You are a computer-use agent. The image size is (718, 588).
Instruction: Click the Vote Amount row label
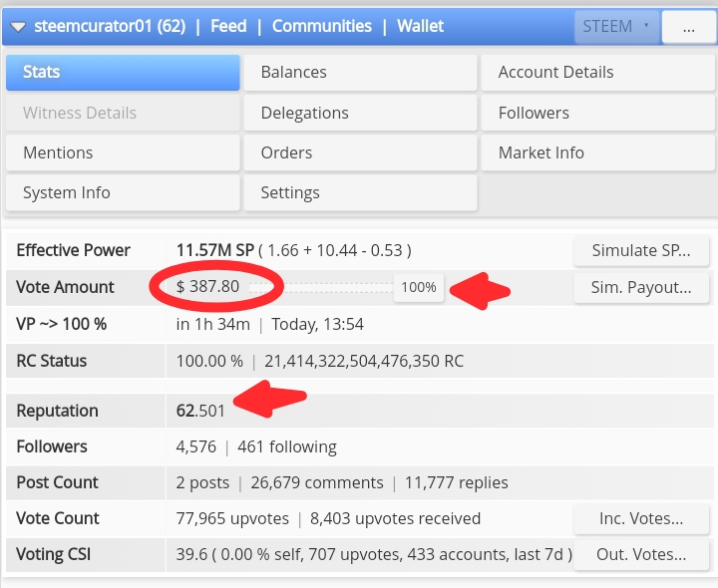point(65,287)
